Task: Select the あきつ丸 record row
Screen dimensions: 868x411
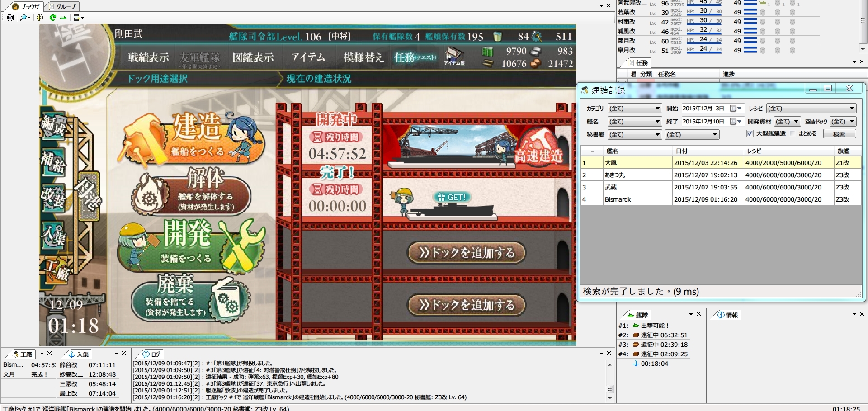Action: tap(721, 175)
